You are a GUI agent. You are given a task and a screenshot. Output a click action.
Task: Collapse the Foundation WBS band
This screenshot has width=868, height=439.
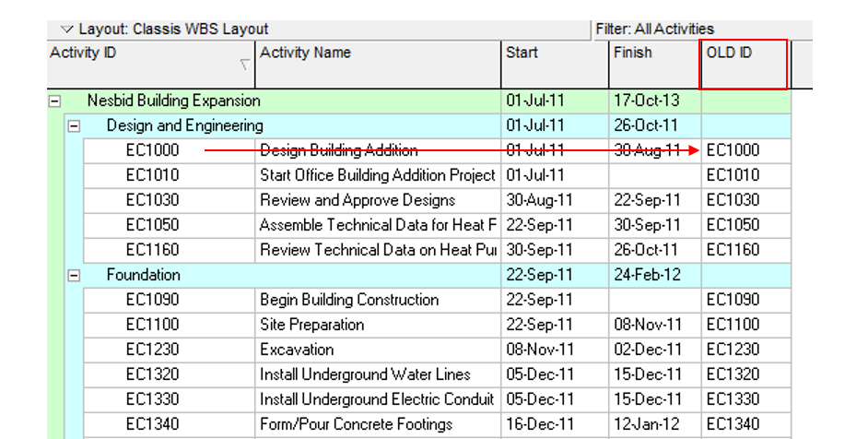coord(74,276)
